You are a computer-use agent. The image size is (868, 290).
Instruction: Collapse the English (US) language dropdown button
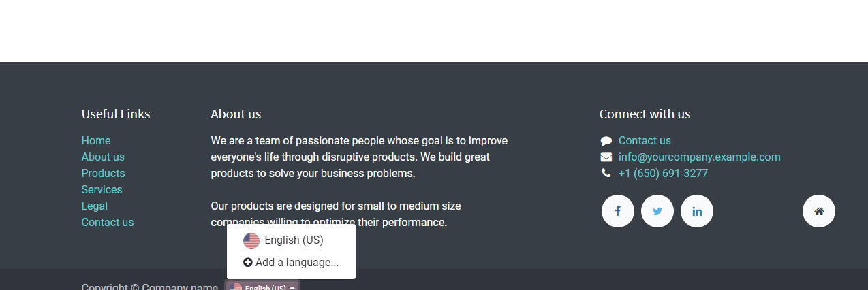point(262,287)
